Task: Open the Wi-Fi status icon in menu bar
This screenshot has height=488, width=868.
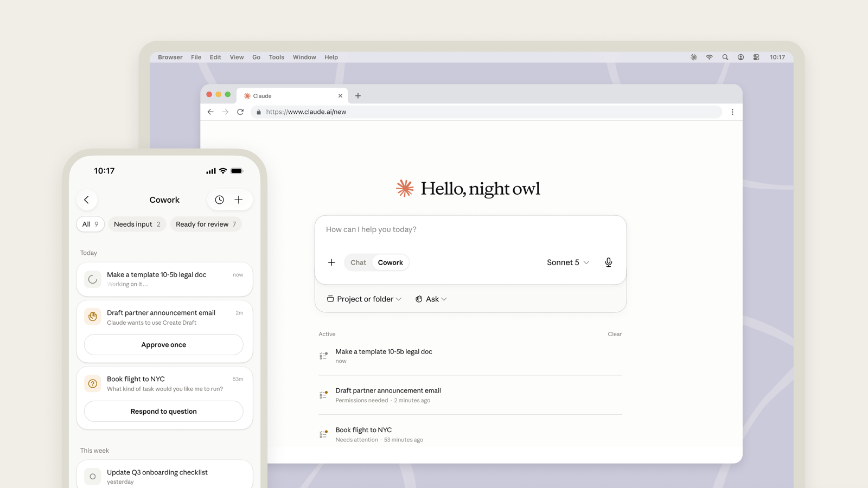Action: pyautogui.click(x=709, y=57)
